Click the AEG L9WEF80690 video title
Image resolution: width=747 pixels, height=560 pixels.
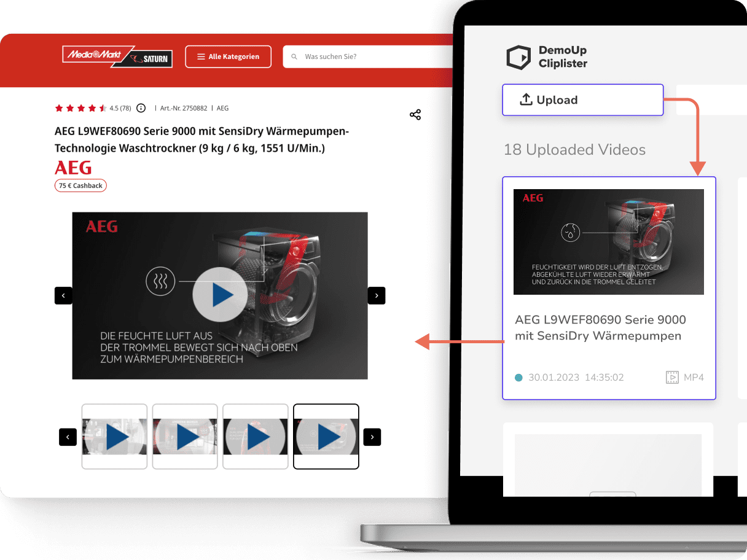pyautogui.click(x=600, y=327)
